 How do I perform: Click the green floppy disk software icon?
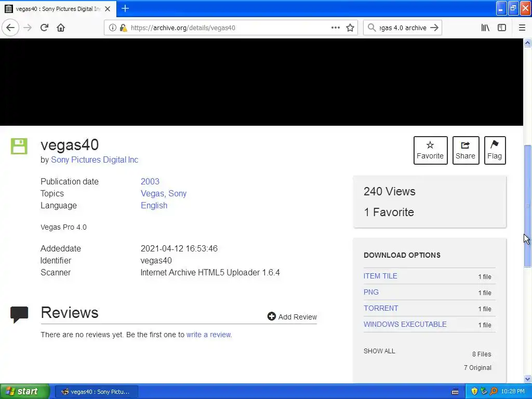point(19,146)
